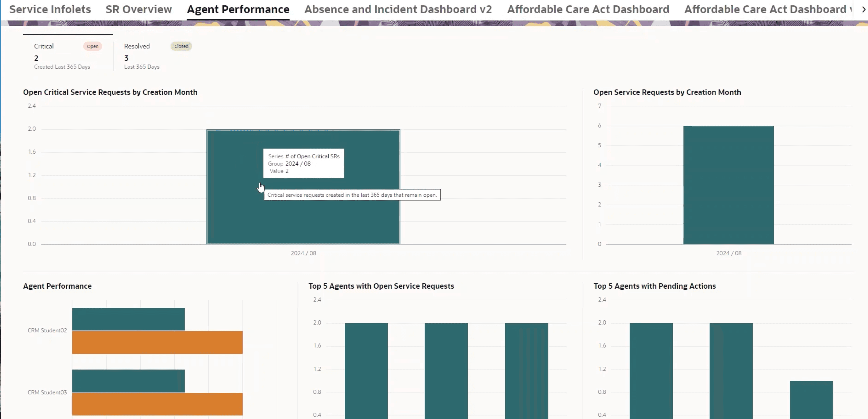The height and width of the screenshot is (419, 868).
Task: Click the Open Critical Service Requests chart title
Action: coord(110,92)
